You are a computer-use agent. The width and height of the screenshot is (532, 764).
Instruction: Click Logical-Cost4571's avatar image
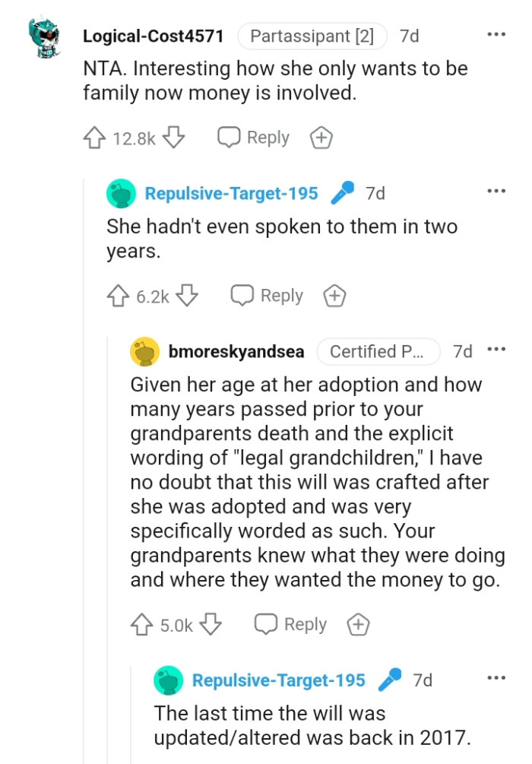pyautogui.click(x=38, y=35)
